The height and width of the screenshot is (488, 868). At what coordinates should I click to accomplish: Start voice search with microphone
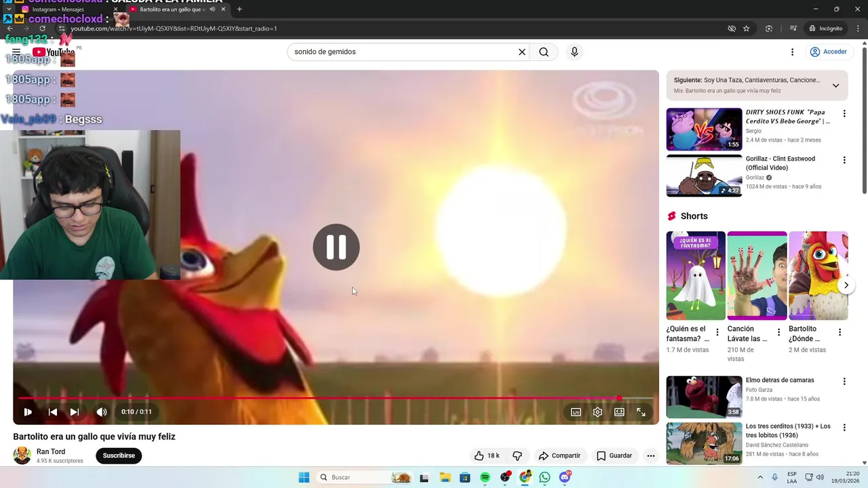[574, 52]
